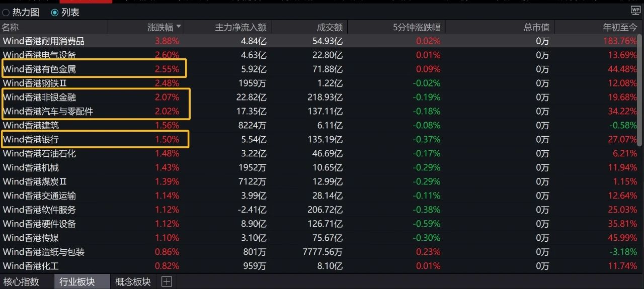The image size is (644, 289).
Task: Select row Wind香港煤炭II
Action: [319, 182]
